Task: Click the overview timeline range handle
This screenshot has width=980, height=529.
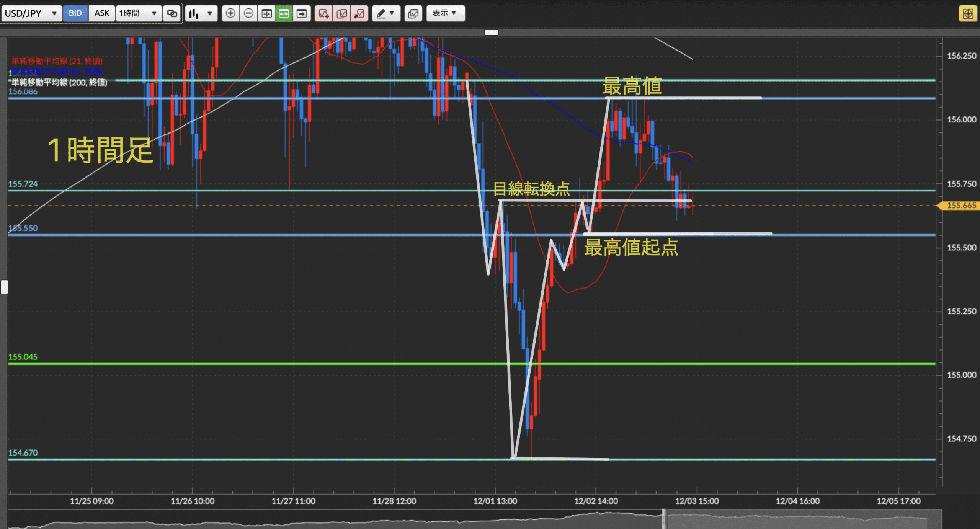Action: [x=665, y=519]
